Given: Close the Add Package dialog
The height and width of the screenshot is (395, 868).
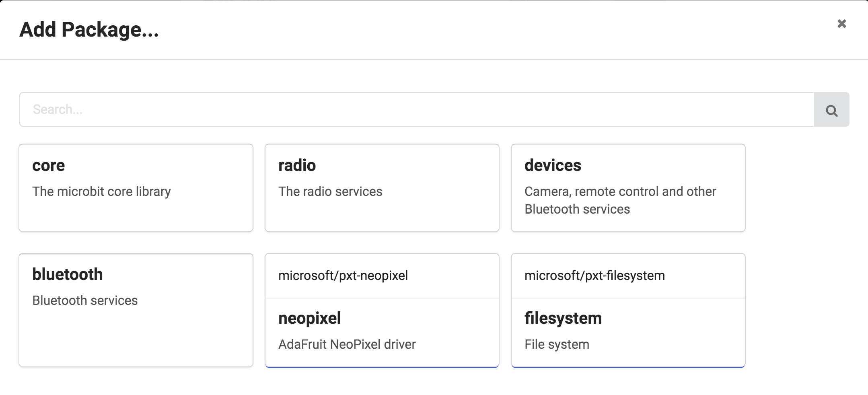Looking at the screenshot, I should (x=841, y=24).
